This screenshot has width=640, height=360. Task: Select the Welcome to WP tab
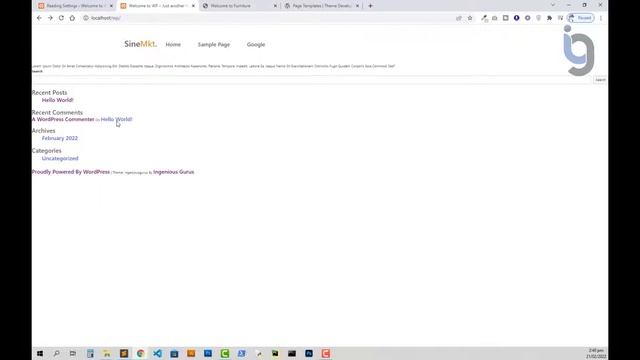[157, 6]
